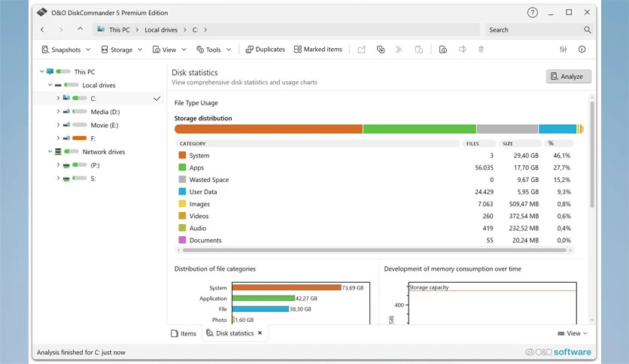Close the Disk statistics tab
The width and height of the screenshot is (629, 364).
click(260, 332)
